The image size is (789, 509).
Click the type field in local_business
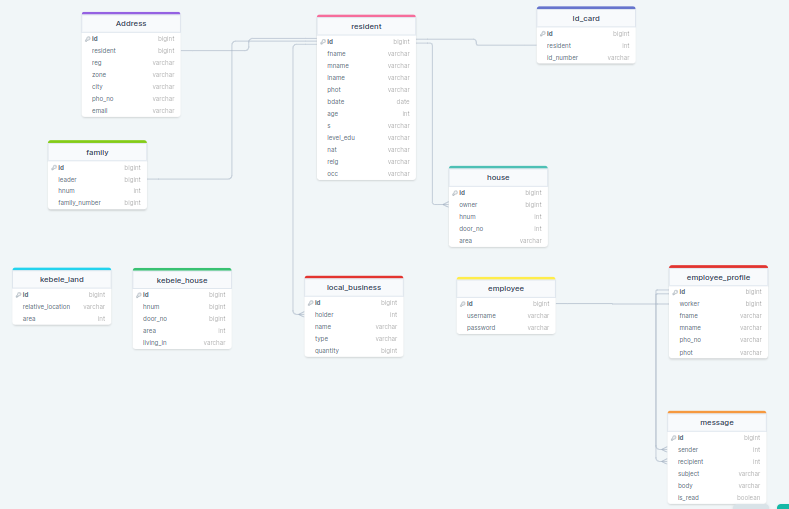click(x=354, y=339)
